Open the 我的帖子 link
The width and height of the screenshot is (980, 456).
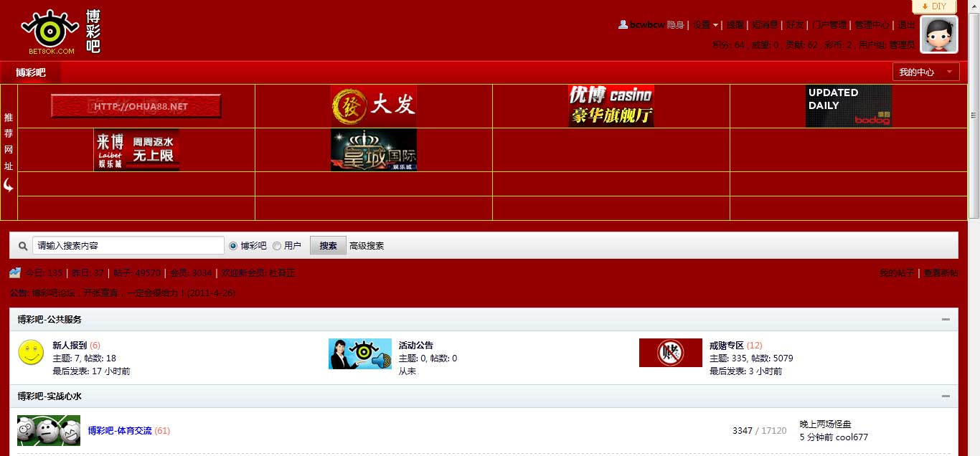(x=897, y=273)
